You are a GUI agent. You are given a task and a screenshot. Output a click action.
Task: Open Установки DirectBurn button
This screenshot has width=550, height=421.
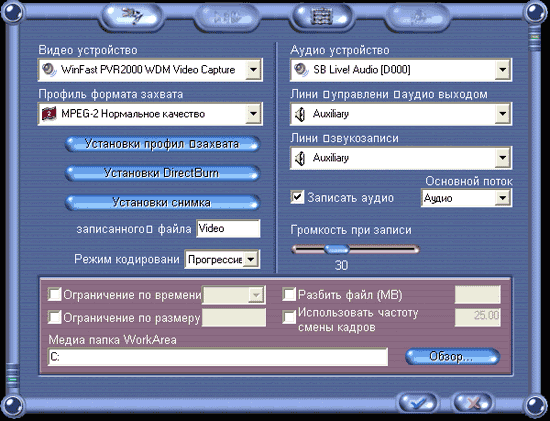click(162, 173)
